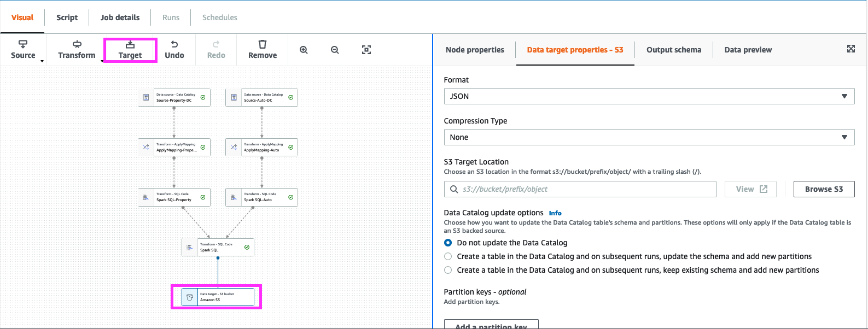Screen dimensions: 868x329
Task: Choose update schema and add new partitions option
Action: 448,256
